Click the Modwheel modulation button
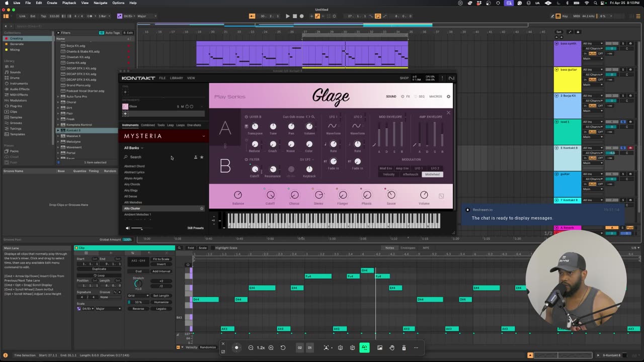644x362 pixels. pos(433,174)
